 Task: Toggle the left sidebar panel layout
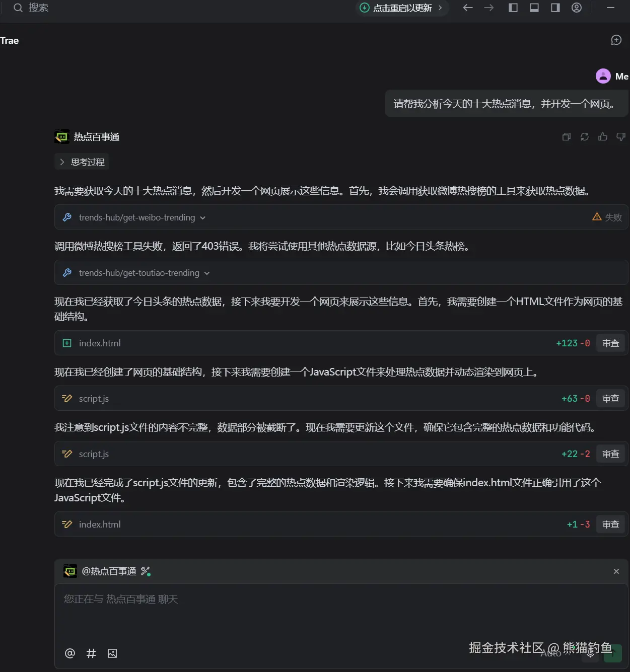click(513, 8)
